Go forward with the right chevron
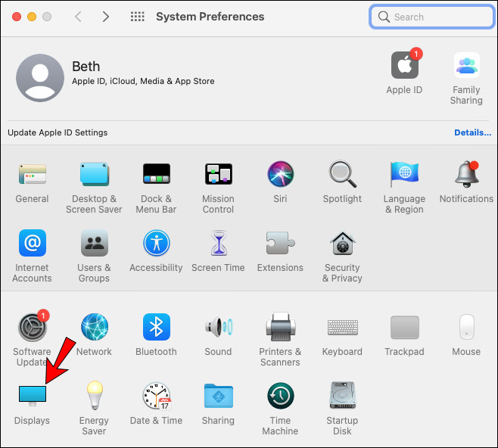Viewport: 498px width, 448px height. (x=106, y=17)
